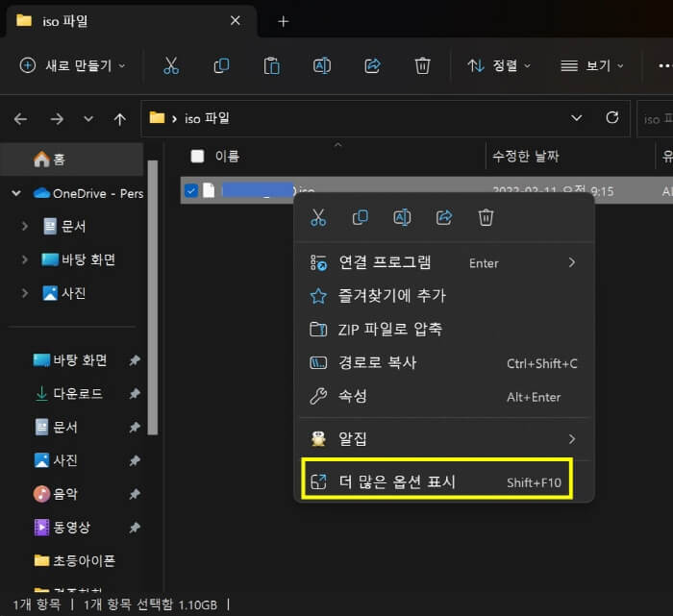Click the iso 파일 breadcrumb in address bar
673x616 pixels.
click(207, 118)
